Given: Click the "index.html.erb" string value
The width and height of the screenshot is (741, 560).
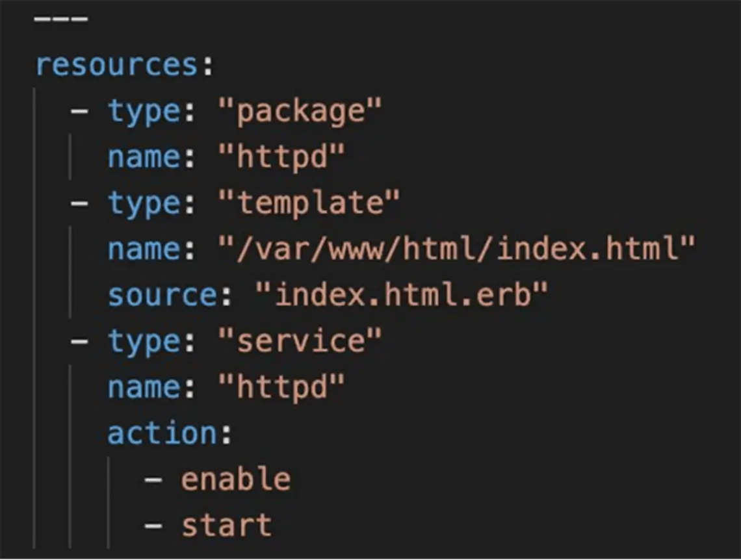Looking at the screenshot, I should click(x=401, y=296).
